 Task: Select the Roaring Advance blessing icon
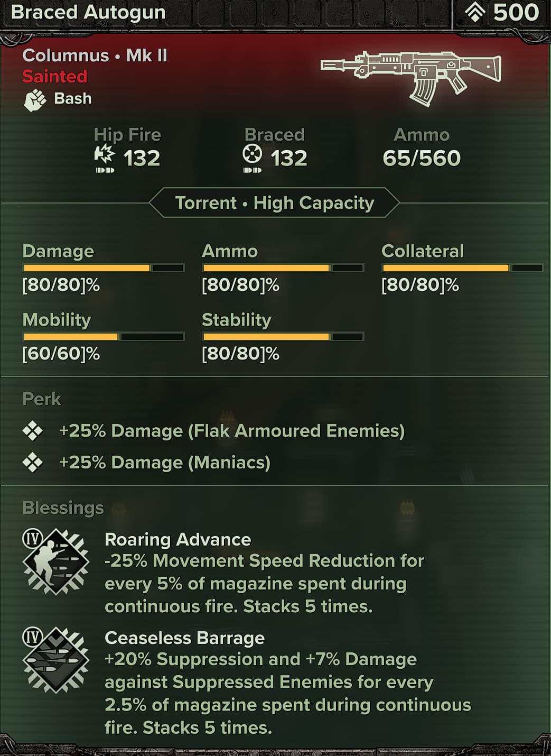[x=56, y=561]
